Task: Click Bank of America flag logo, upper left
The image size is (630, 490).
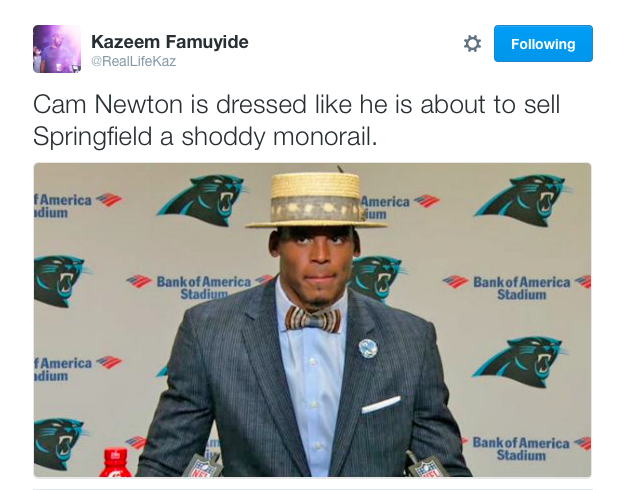Action: pos(108,199)
